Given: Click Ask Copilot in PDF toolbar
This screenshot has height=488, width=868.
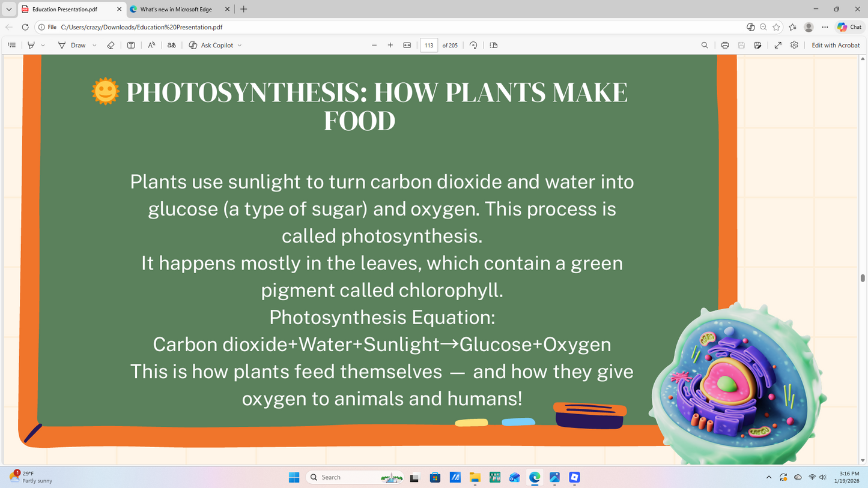Looking at the screenshot, I should tap(211, 45).
